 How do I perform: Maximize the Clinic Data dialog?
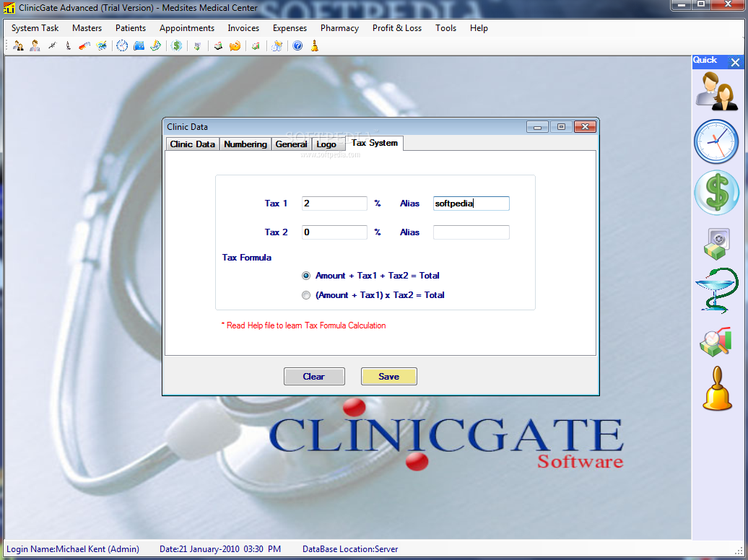tap(561, 127)
